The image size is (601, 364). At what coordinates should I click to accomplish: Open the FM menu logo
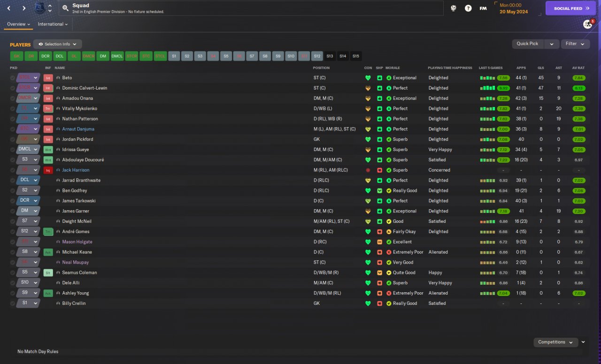coord(483,8)
